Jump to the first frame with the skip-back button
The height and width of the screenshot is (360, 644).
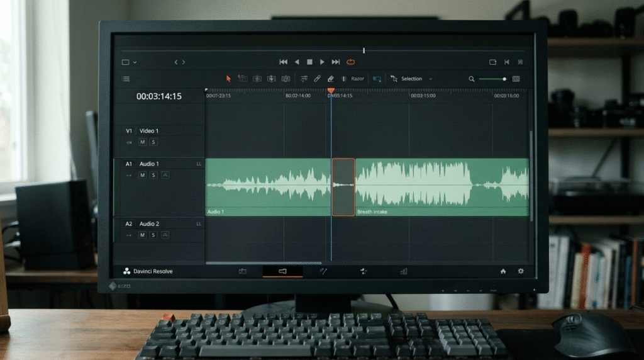(x=284, y=62)
